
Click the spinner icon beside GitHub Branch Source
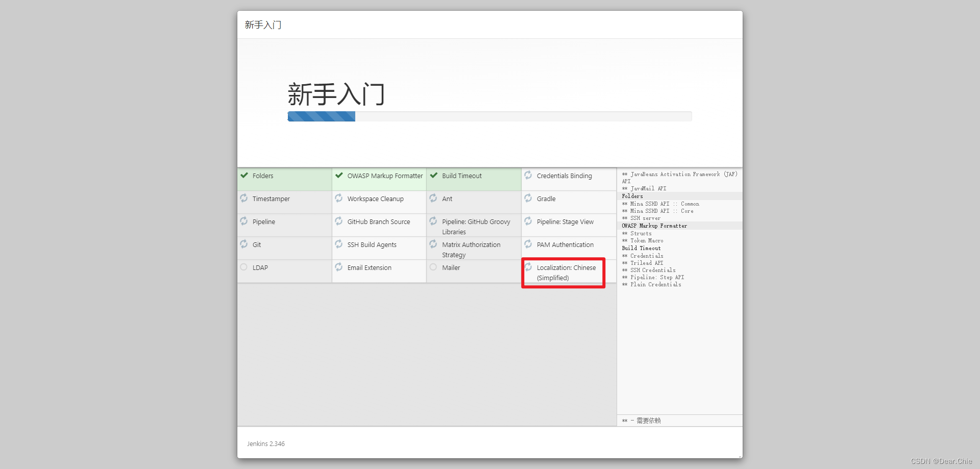pyautogui.click(x=339, y=221)
